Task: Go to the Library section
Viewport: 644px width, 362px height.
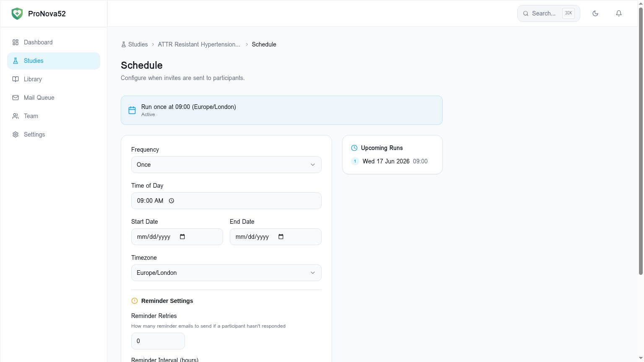Action: 54,79
